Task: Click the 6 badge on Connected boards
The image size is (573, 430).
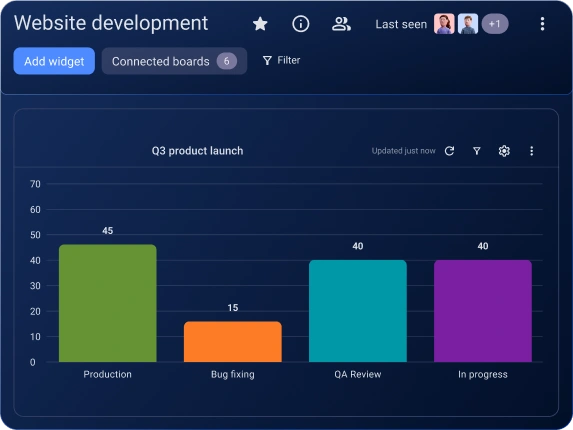Action: [x=227, y=61]
